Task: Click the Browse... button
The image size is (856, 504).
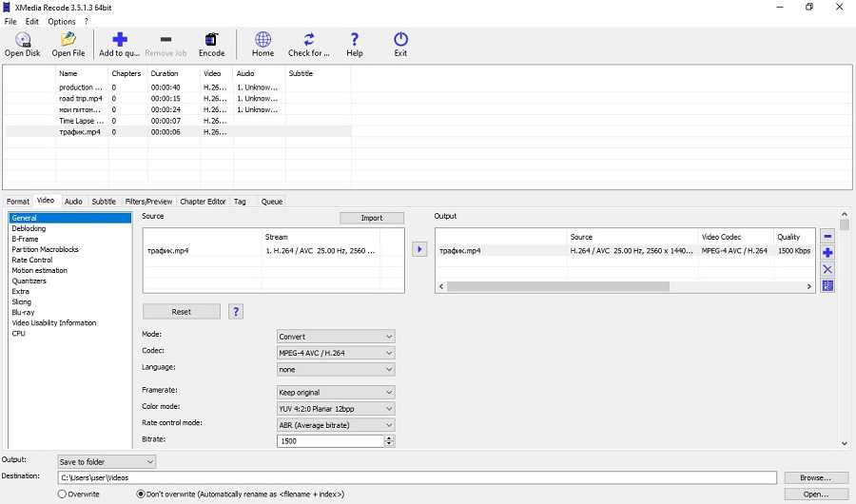Action: tap(815, 478)
